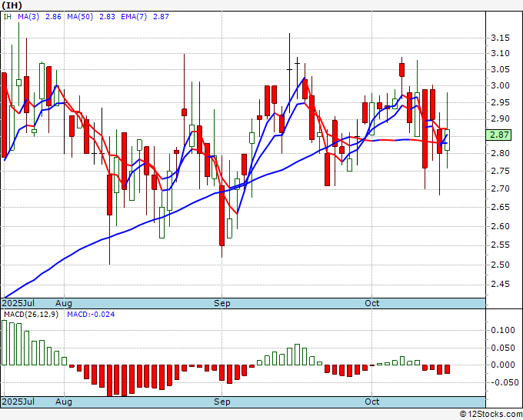Click the MA(3) indicator label
523x420 pixels.
28,17
